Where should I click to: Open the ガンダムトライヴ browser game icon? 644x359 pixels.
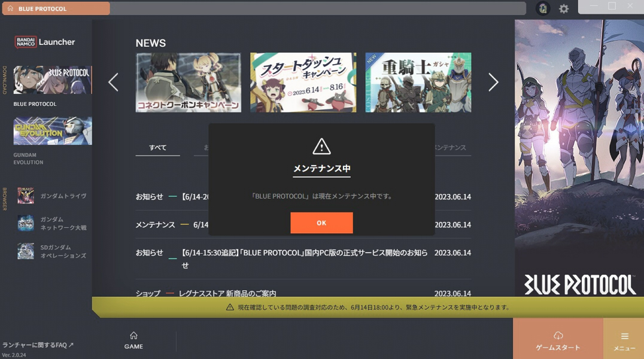pos(26,196)
